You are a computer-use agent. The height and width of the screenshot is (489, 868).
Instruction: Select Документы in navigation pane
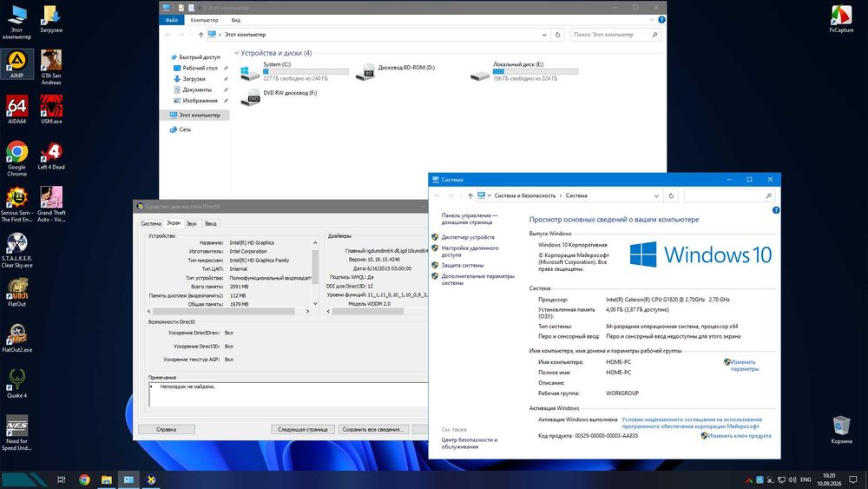pos(196,89)
